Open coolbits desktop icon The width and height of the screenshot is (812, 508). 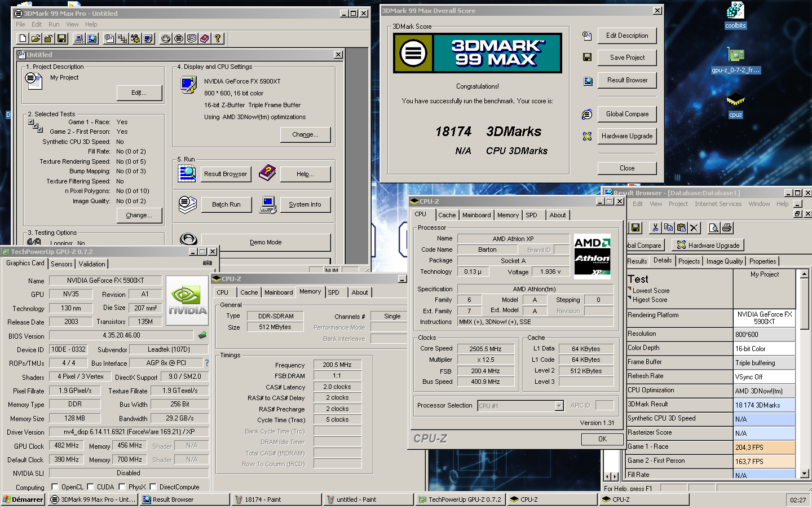pos(735,15)
